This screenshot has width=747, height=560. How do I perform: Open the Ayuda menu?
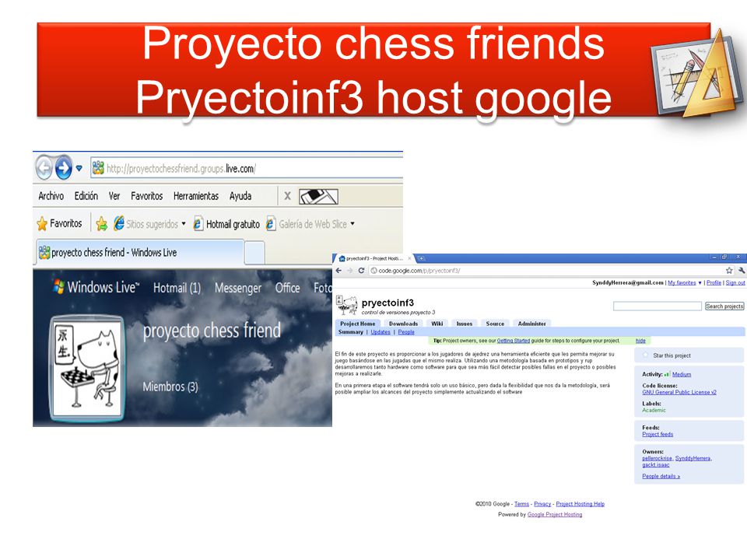click(240, 196)
